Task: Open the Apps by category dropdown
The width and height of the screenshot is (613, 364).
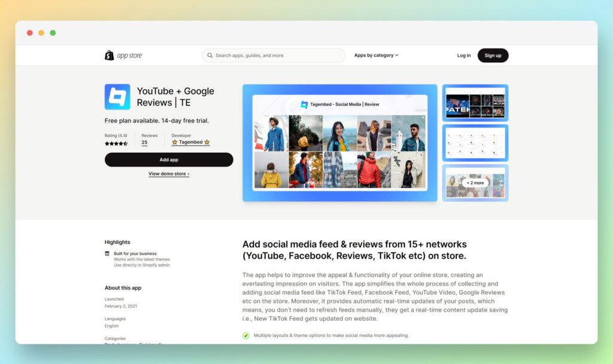Action: tap(376, 56)
